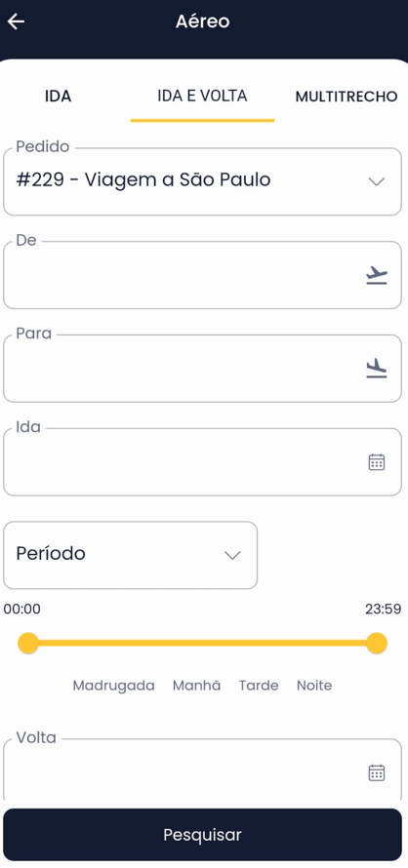Switch to the IDA tab
This screenshot has width=408, height=868.
pos(59,97)
